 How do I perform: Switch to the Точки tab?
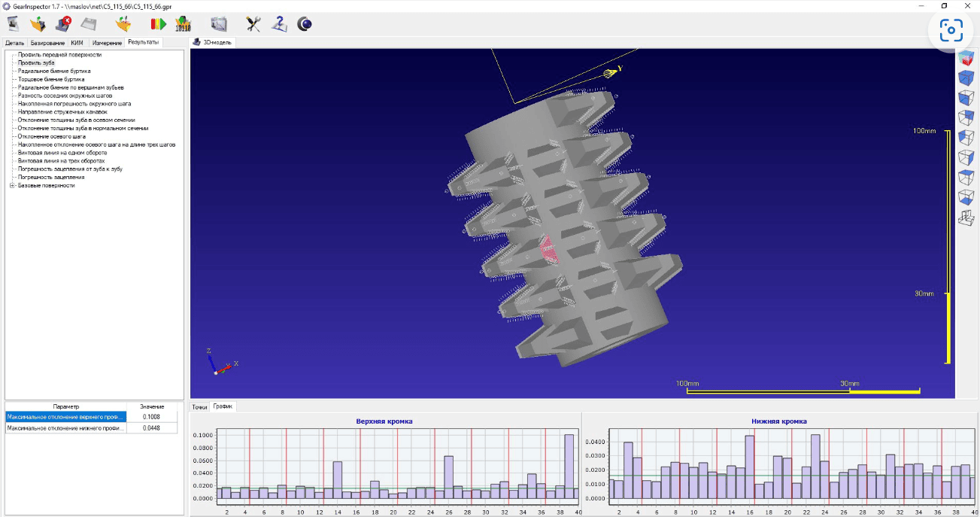click(x=199, y=406)
